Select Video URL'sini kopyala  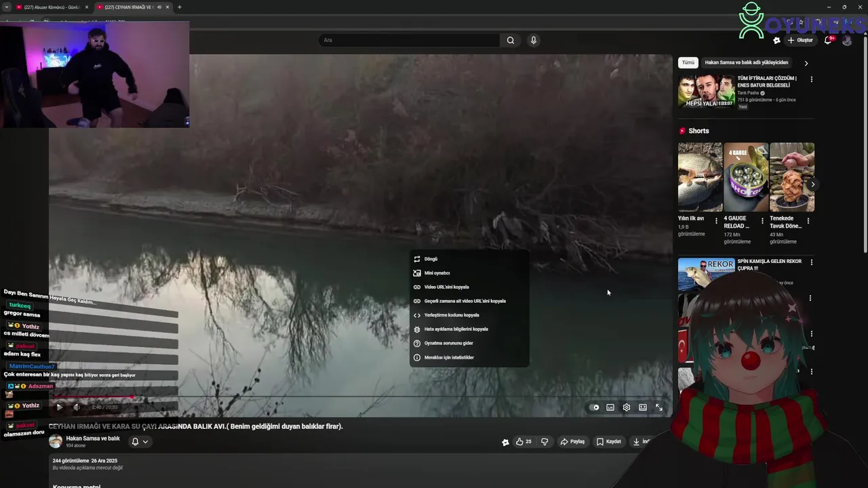click(469, 287)
